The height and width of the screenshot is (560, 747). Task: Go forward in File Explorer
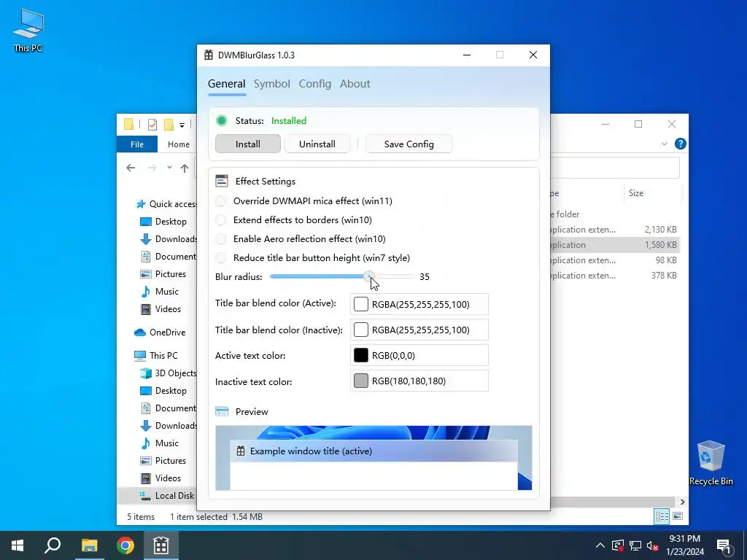pyautogui.click(x=152, y=168)
